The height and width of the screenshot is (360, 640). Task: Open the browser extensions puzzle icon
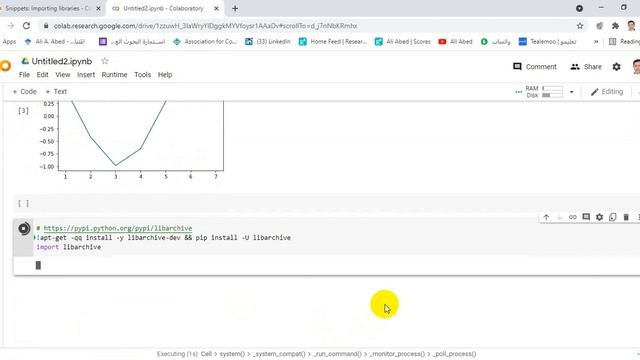[615, 26]
